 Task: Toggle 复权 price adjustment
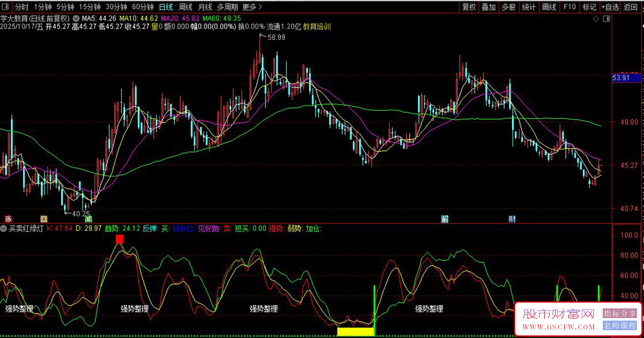pyautogui.click(x=469, y=7)
